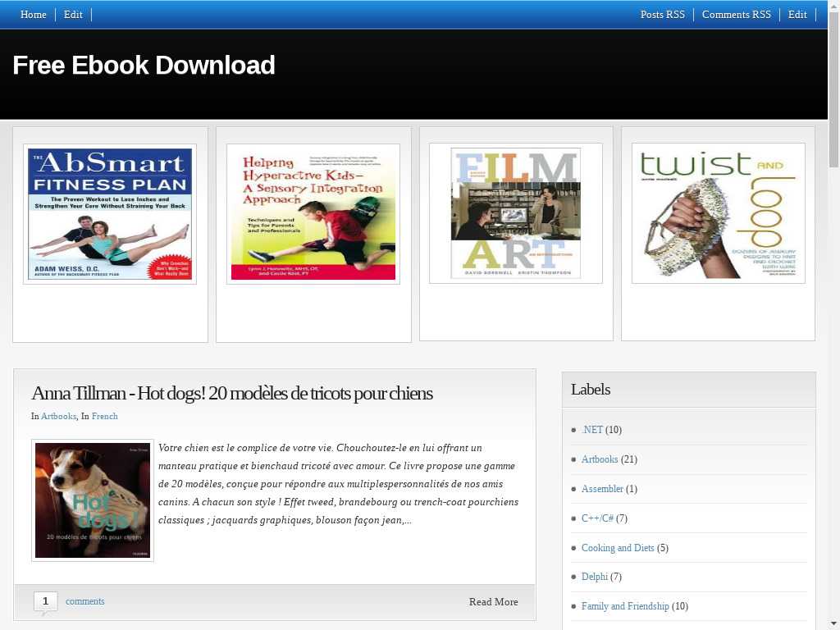Open the Cooking and Diets label
Viewport: 840px width, 630px height.
[x=618, y=547]
